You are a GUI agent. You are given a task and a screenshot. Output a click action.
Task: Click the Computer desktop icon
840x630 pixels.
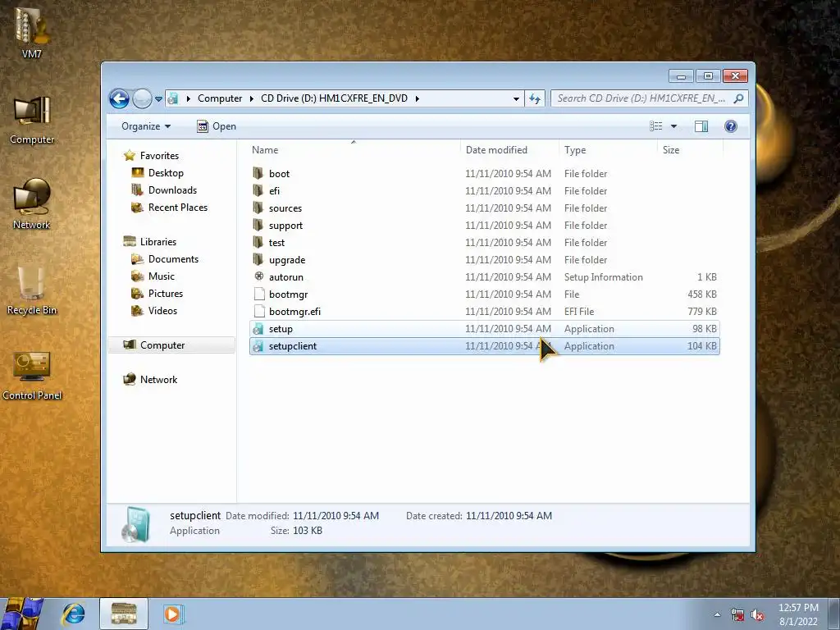pyautogui.click(x=32, y=120)
